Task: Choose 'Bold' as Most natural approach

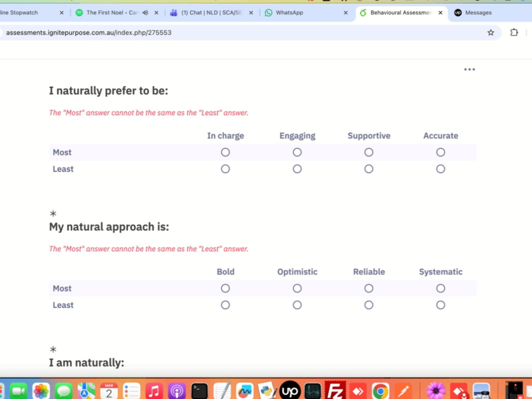Action: pos(225,288)
